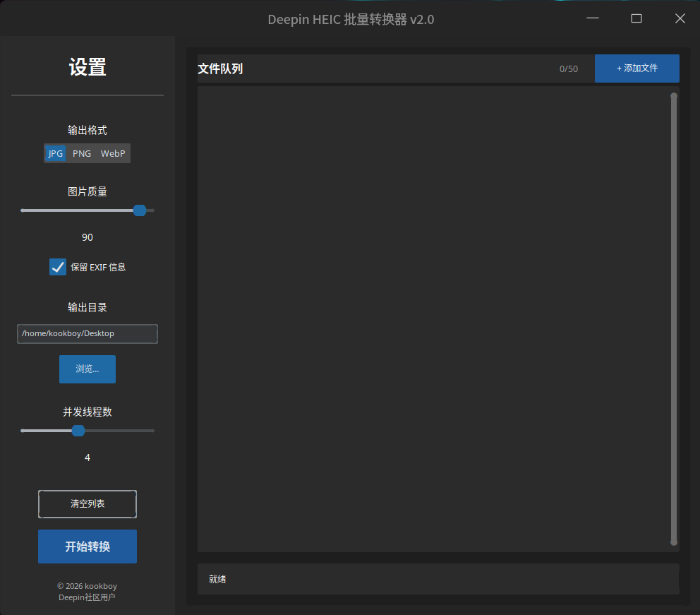Click the window title Deepin HEIC 批量转换器 v2.0

point(351,20)
